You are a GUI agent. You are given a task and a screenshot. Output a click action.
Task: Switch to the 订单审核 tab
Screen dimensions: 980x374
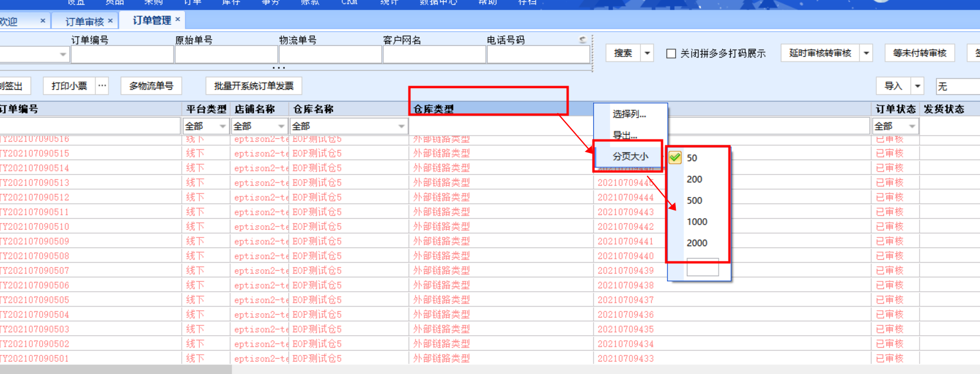pyautogui.click(x=84, y=22)
